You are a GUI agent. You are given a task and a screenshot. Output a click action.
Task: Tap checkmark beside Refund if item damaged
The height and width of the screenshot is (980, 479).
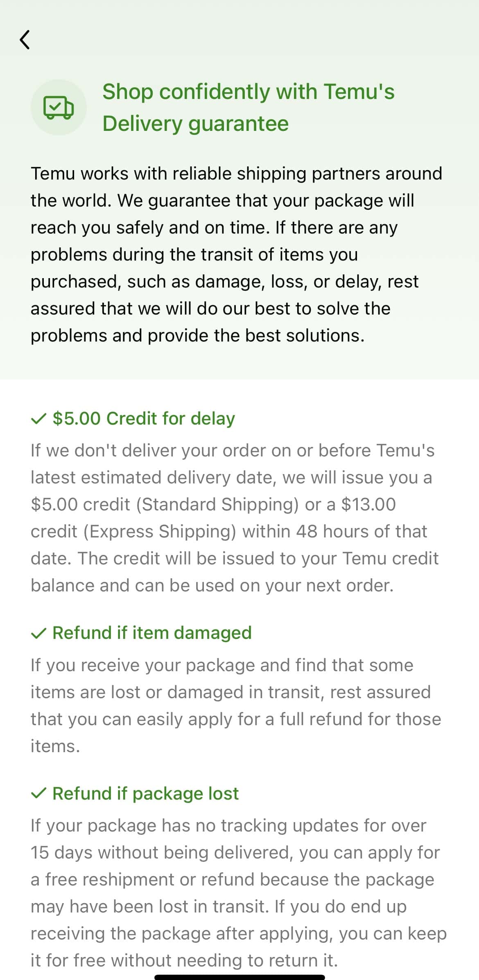pyautogui.click(x=38, y=633)
